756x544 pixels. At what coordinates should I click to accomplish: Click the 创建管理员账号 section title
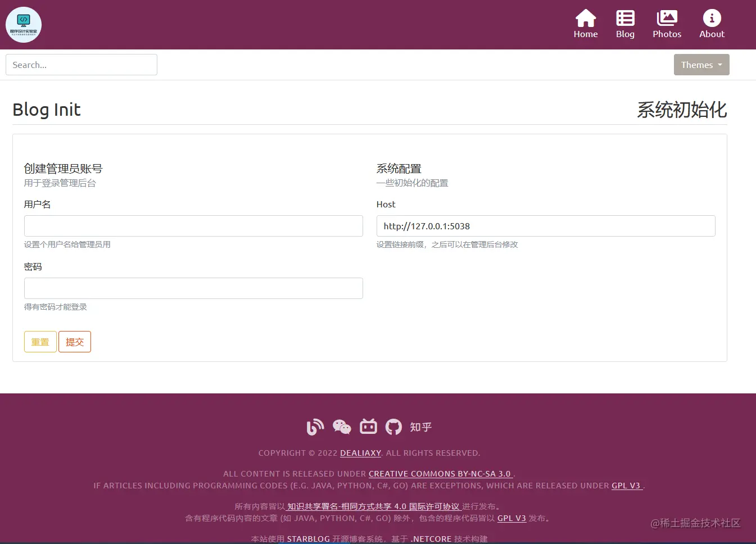63,169
